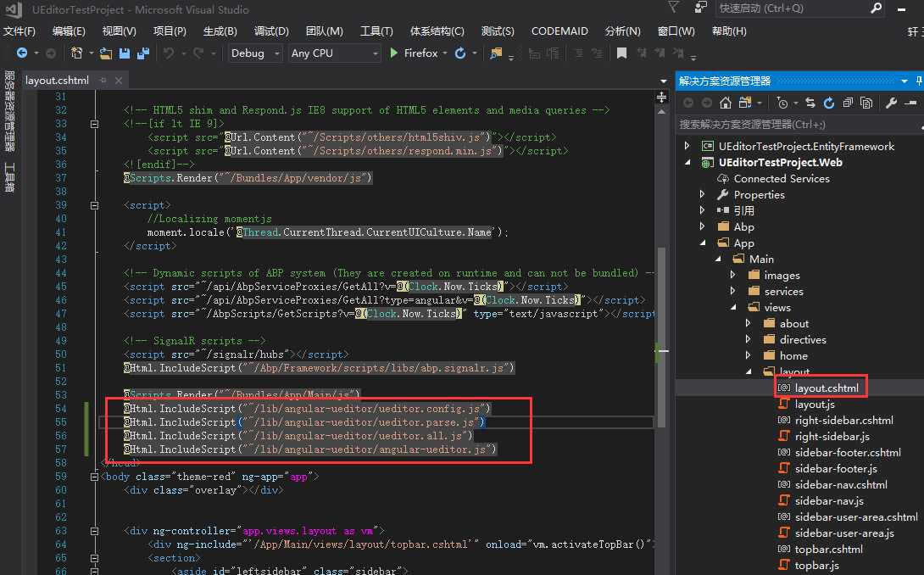Open the CODEMAID menu

pos(559,31)
